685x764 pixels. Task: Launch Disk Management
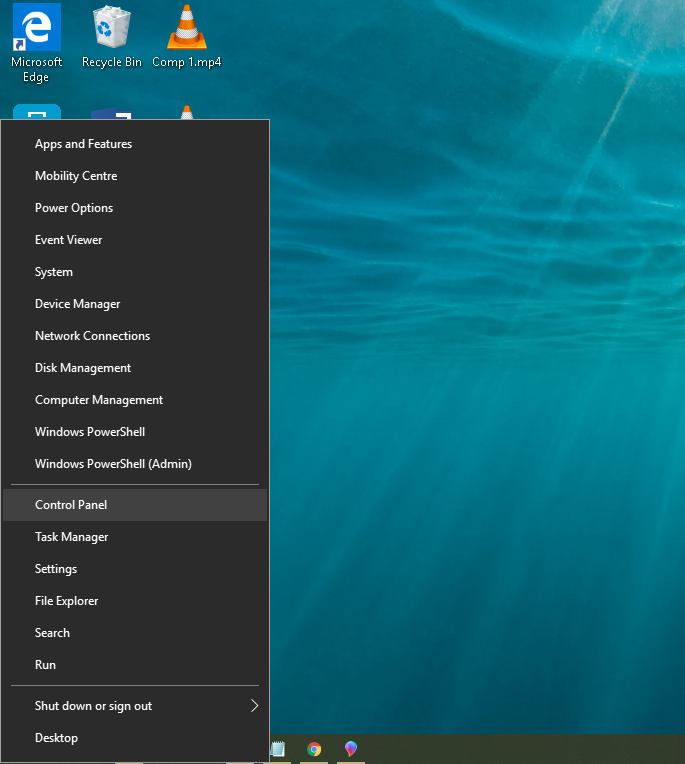point(135,368)
